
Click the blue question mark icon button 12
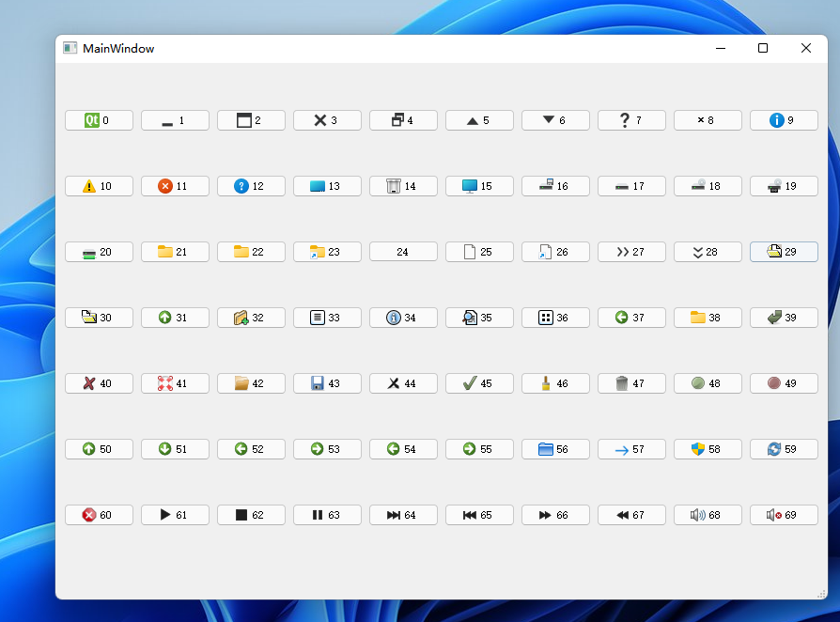tap(251, 185)
